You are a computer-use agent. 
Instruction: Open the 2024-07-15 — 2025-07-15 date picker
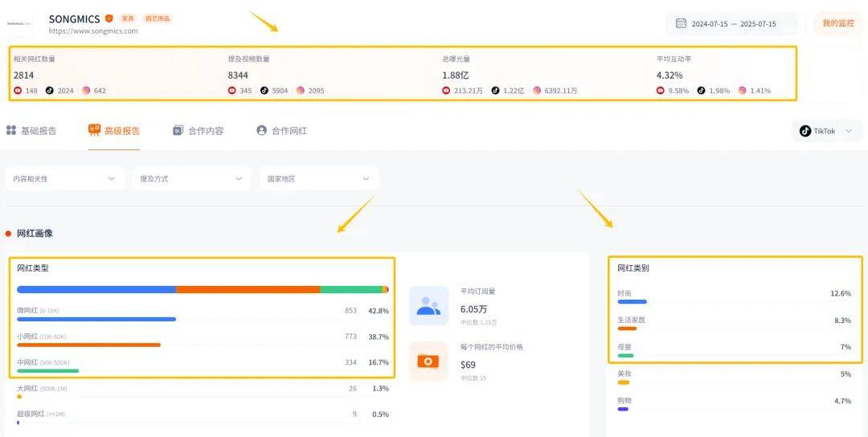[732, 24]
